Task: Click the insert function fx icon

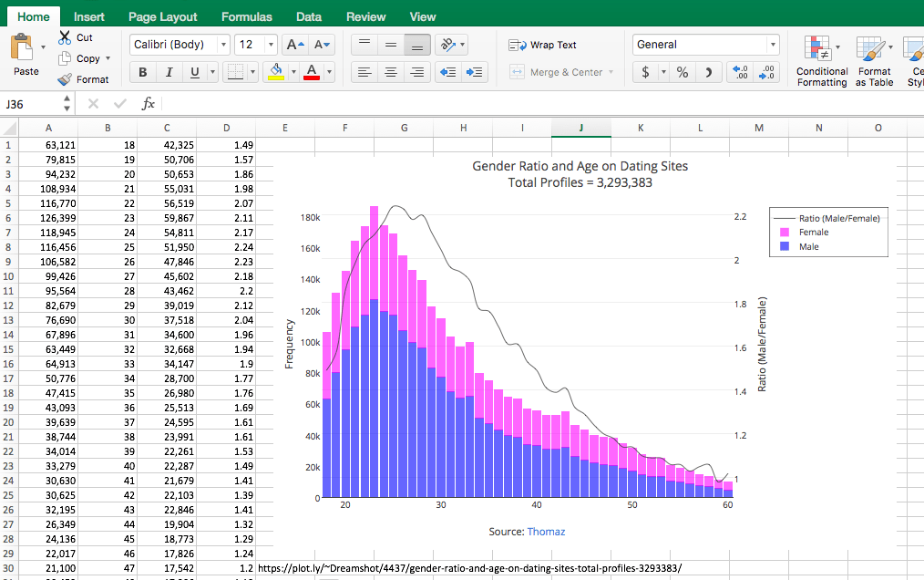Action: [148, 104]
